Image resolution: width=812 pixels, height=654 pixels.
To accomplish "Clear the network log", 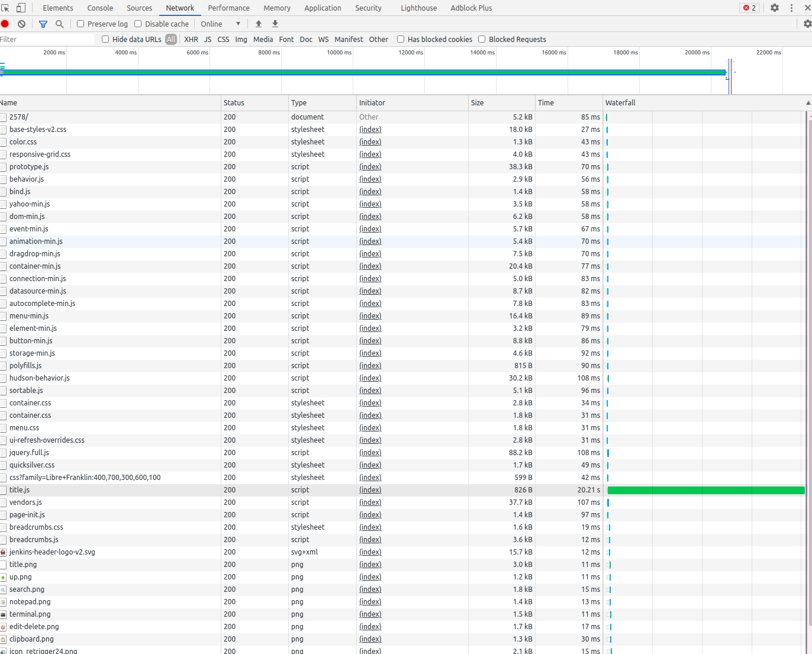I will (x=21, y=24).
